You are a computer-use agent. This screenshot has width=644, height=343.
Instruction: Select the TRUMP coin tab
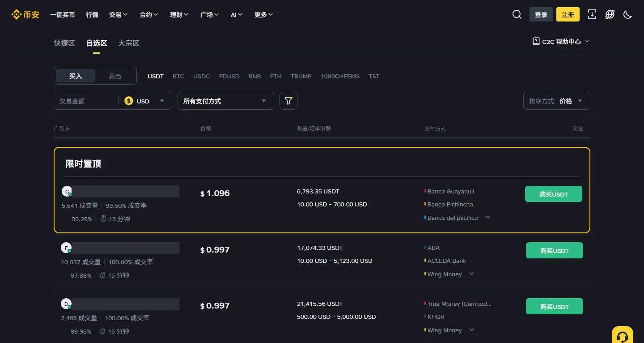[x=301, y=76]
